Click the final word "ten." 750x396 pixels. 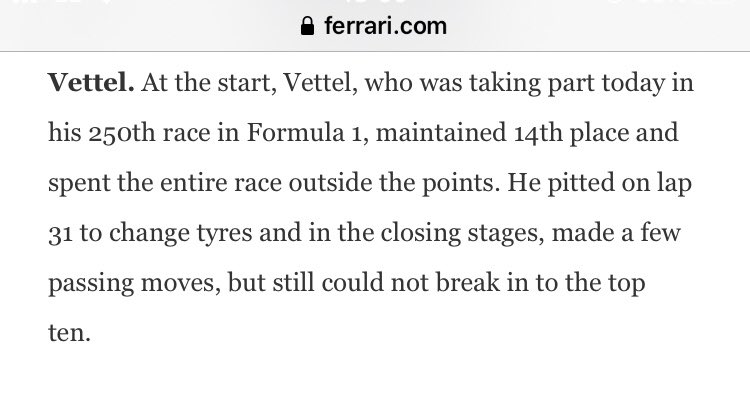(x=69, y=333)
